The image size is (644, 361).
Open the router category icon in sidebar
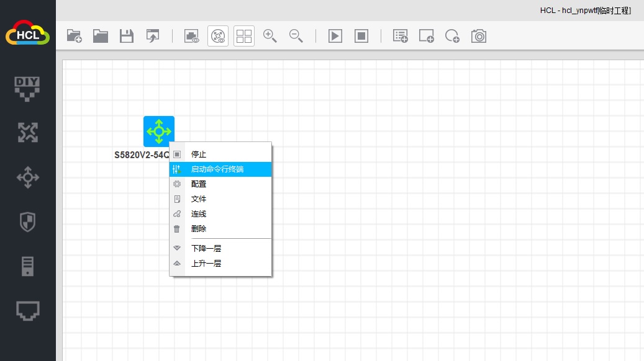coord(27,132)
